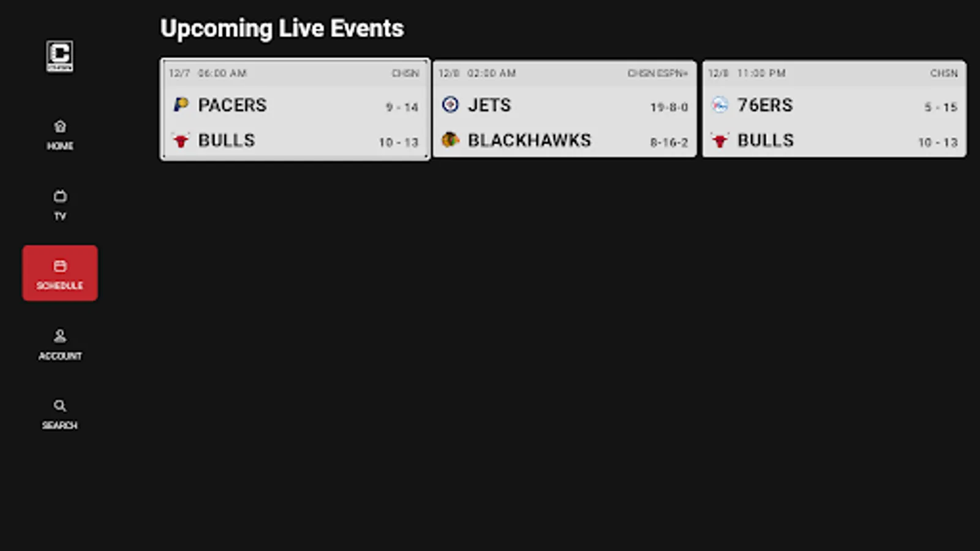The image size is (980, 551).
Task: Select the Schedule calendar icon
Action: 59,266
